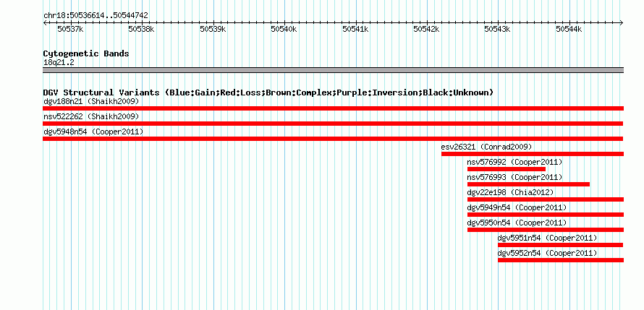Click the ruler's right arrowhead
Screen dimensions: 644x310
pyautogui.click(x=622, y=23)
